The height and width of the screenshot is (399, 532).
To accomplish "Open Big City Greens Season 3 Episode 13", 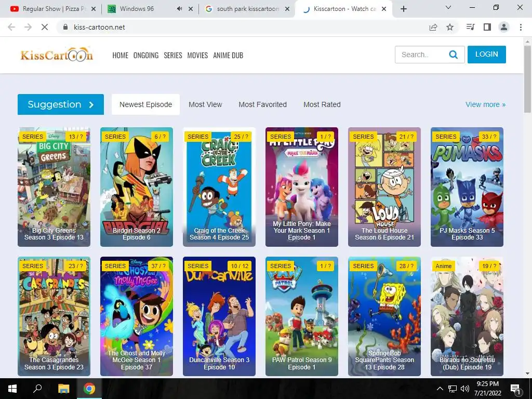I will 54,187.
